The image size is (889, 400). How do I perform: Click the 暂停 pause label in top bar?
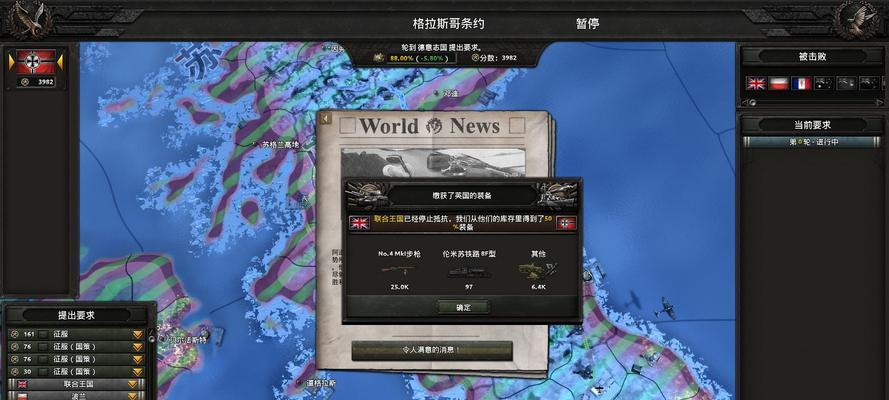point(587,24)
